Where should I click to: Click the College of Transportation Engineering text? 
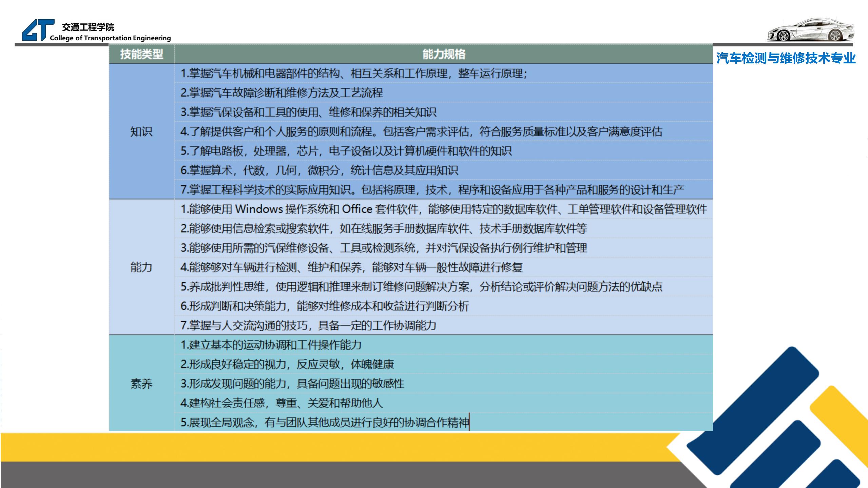pyautogui.click(x=110, y=38)
